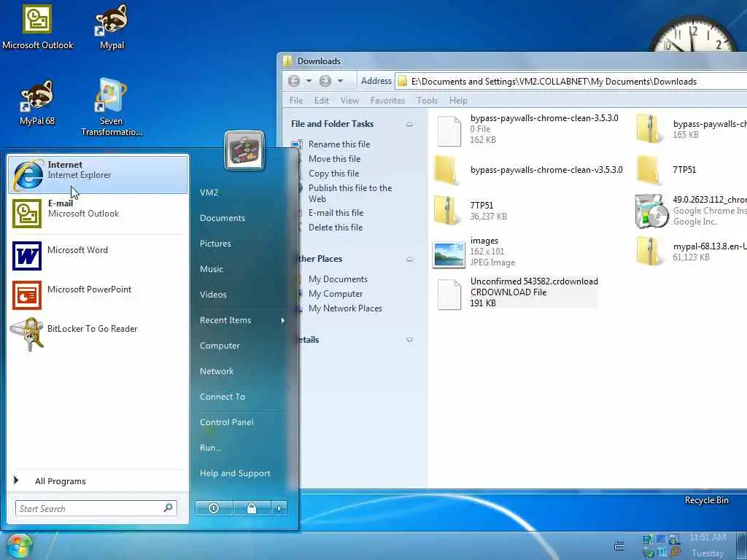
Task: Expand Recent Items submenu arrow
Action: [282, 321]
